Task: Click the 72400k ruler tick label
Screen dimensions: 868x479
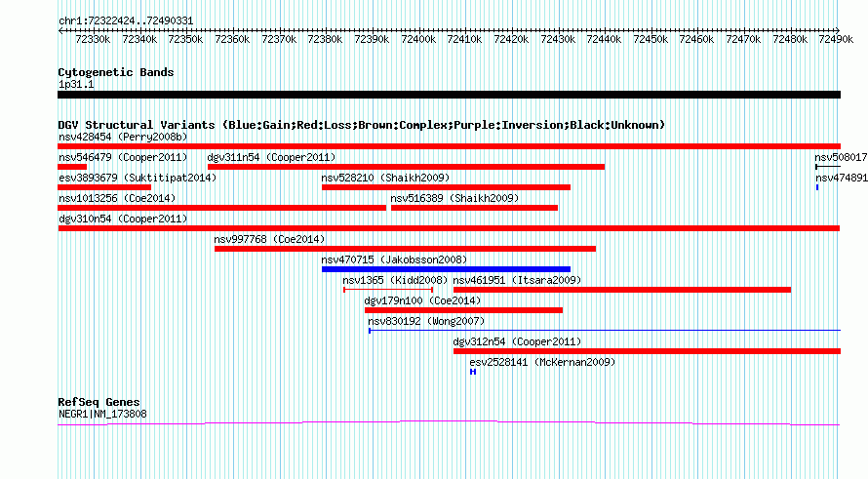Action: coord(418,39)
